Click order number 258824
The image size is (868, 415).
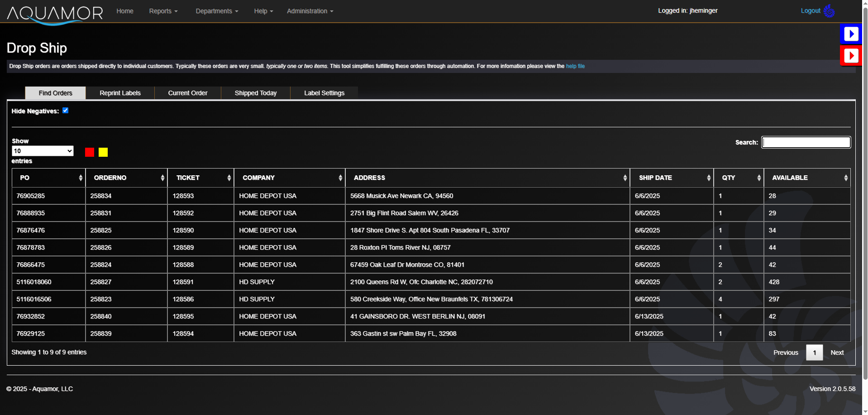101,265
